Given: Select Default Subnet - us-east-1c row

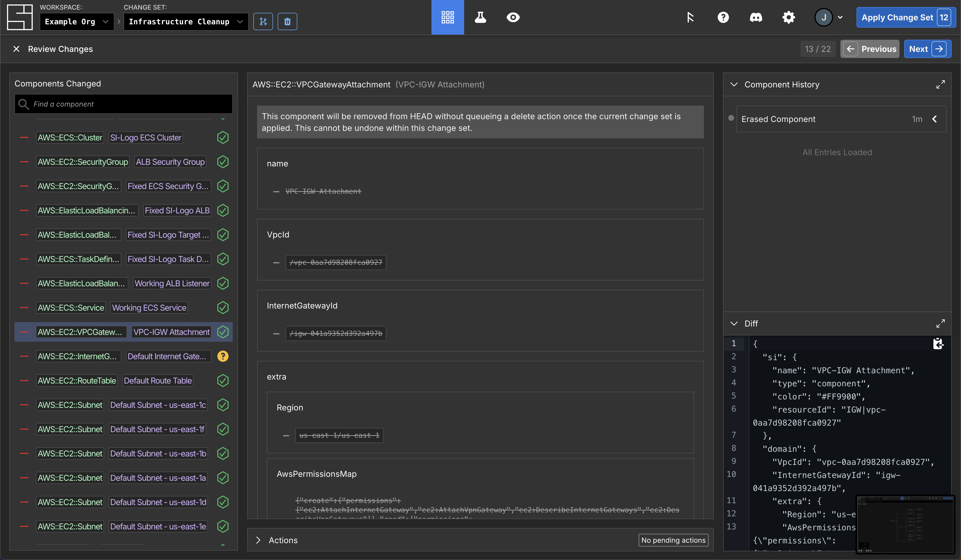Looking at the screenshot, I should [124, 405].
